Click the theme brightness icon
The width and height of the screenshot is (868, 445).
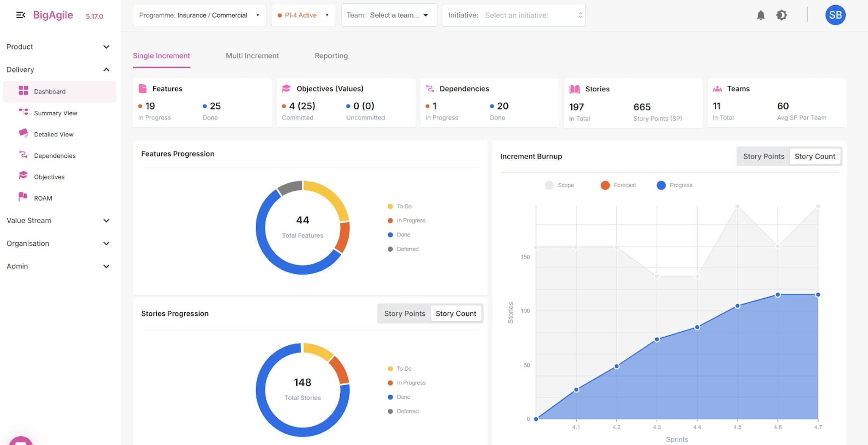point(782,15)
